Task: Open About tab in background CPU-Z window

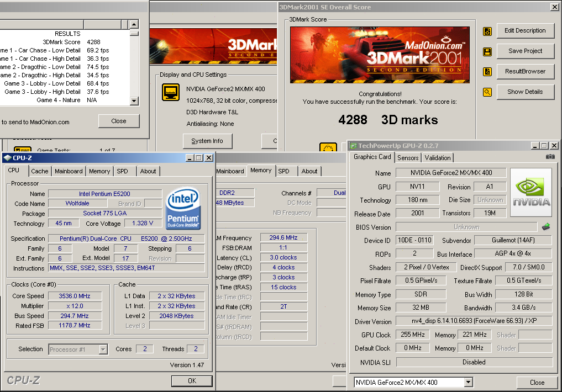Action: click(309, 171)
